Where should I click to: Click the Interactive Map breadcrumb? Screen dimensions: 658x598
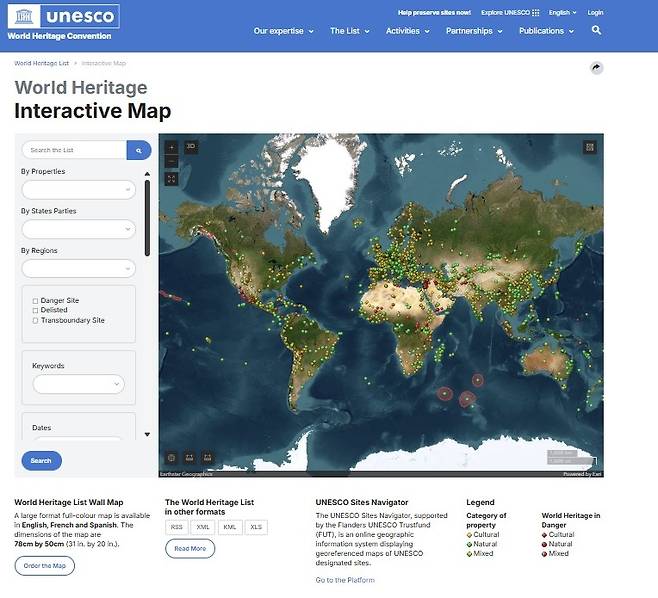coord(104,63)
